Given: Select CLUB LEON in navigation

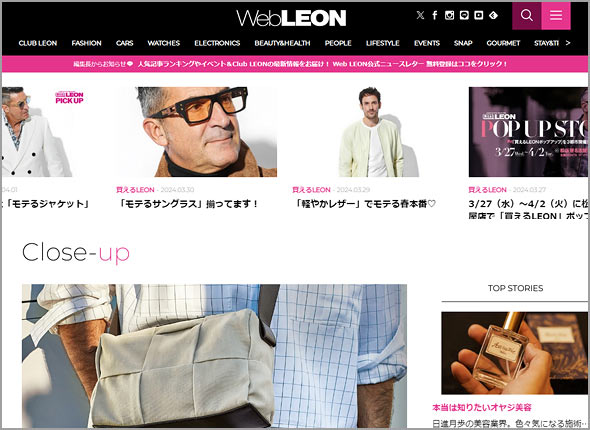Looking at the screenshot, I should pos(38,43).
